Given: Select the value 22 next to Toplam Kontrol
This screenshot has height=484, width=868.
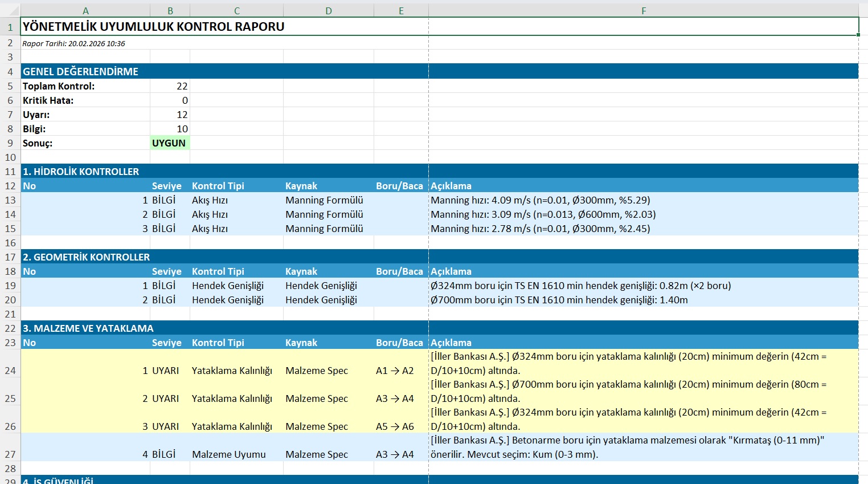Looking at the screenshot, I should click(x=170, y=86).
